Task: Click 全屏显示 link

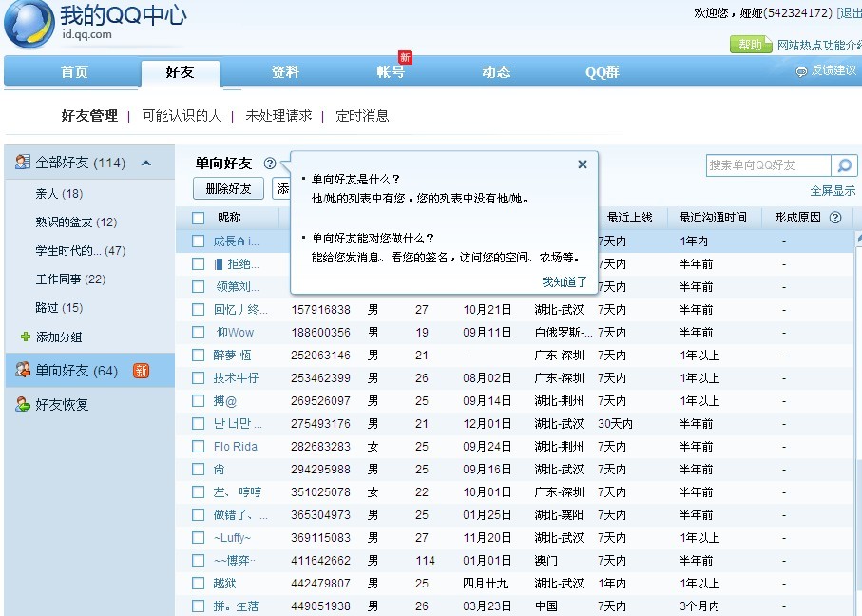Action: pos(833,191)
